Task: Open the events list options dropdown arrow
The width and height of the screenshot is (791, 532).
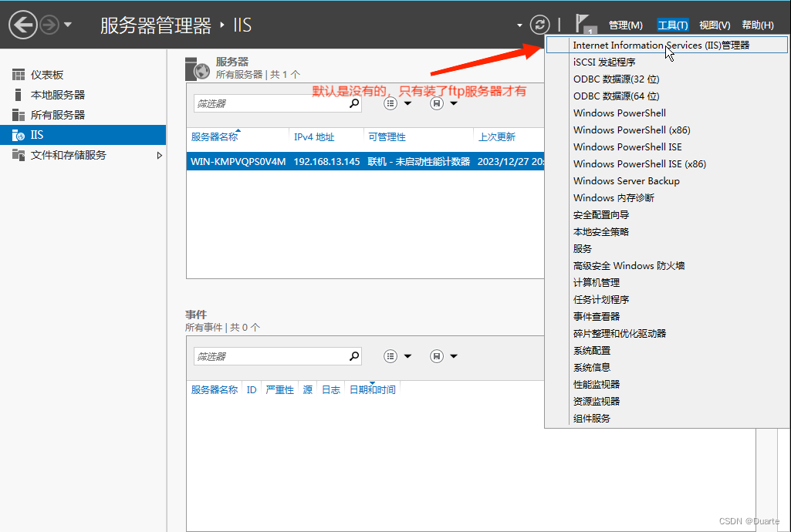Action: tap(407, 356)
